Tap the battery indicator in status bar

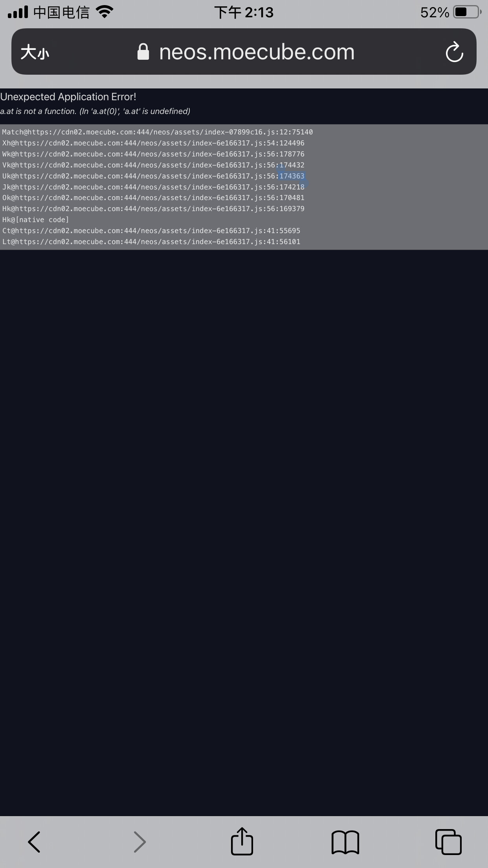click(x=467, y=12)
